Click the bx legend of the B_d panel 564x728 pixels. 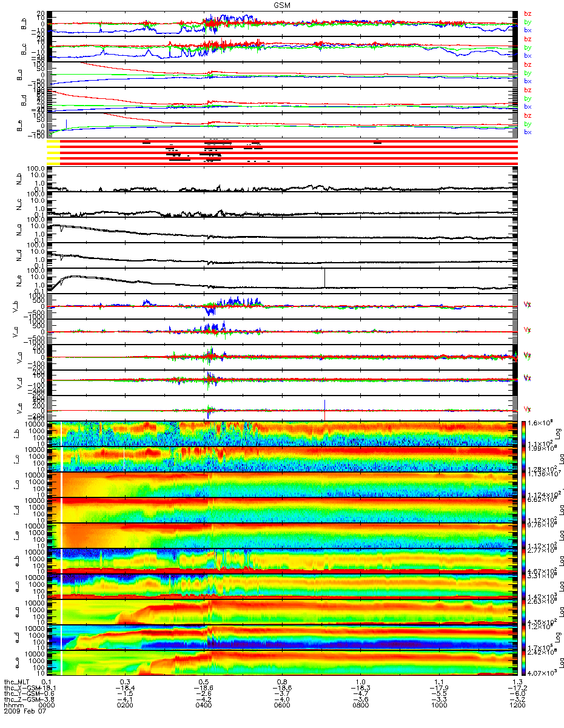tap(527, 106)
